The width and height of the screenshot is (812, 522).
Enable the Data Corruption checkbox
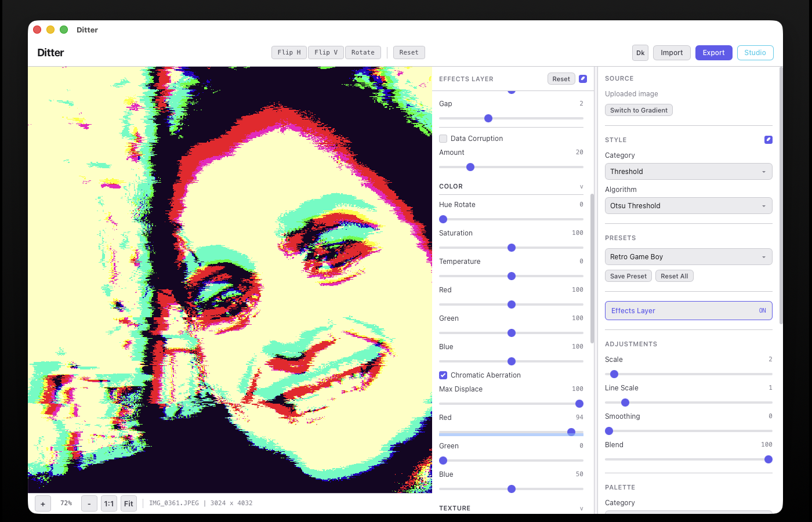pyautogui.click(x=443, y=139)
